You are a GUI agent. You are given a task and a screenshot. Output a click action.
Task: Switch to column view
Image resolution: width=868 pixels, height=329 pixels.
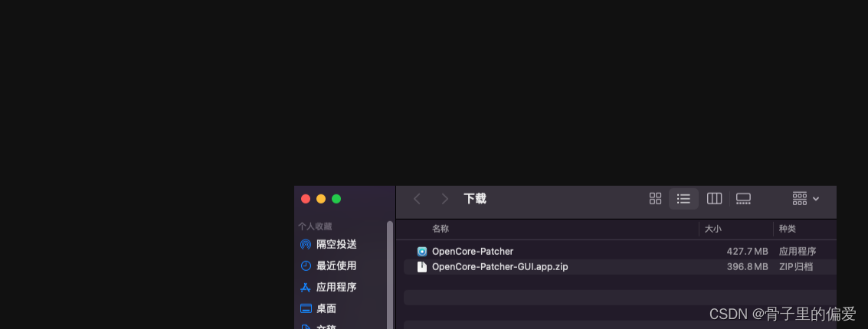(715, 198)
